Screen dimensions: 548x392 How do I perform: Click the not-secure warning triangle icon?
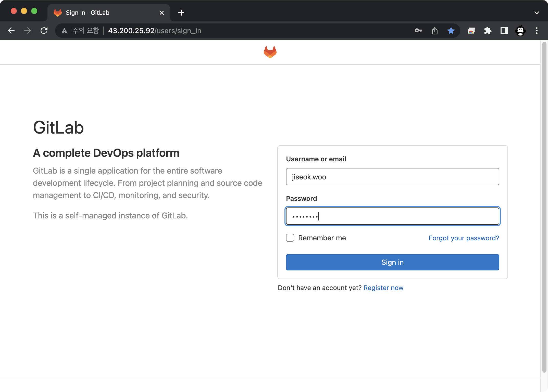65,31
